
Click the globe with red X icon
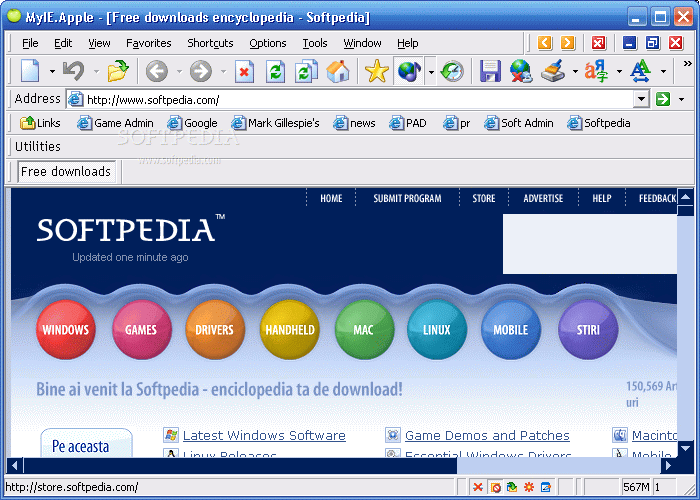pos(521,71)
